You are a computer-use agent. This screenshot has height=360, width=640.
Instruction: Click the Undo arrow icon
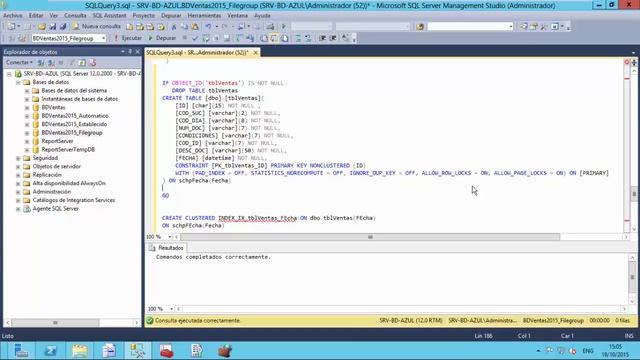tap(208, 27)
